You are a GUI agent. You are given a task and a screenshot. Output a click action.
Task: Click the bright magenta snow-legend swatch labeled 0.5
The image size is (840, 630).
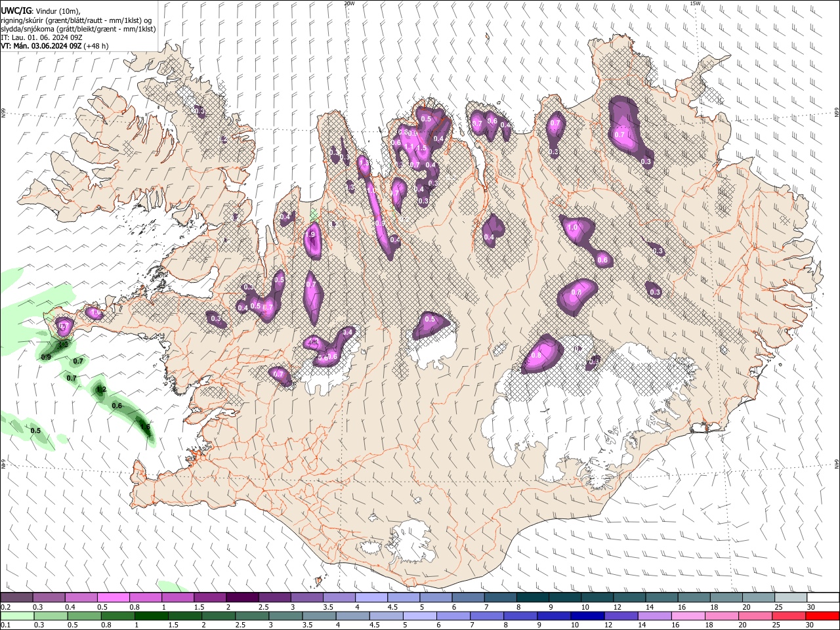tap(113, 598)
